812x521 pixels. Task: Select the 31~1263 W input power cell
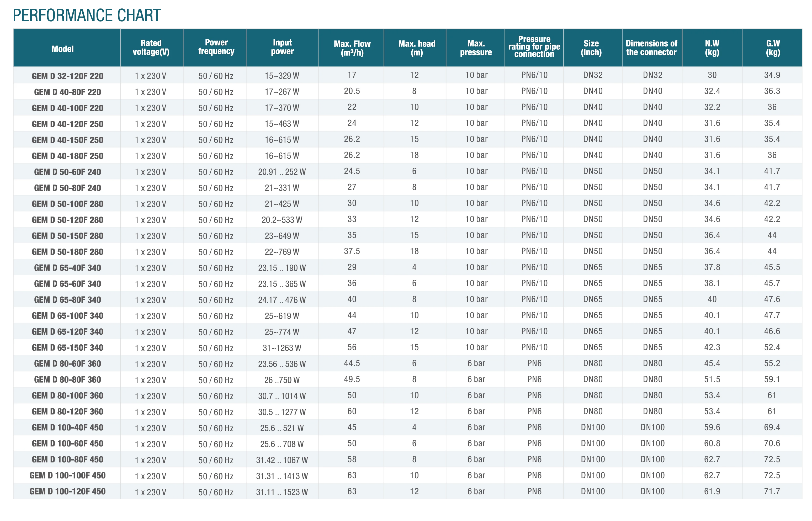pos(282,348)
